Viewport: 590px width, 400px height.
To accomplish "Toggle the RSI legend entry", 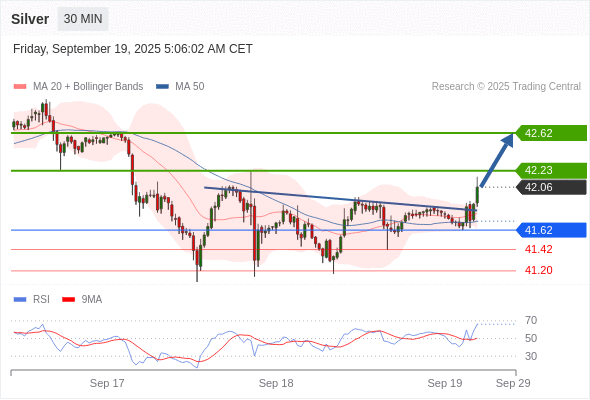I will tap(32, 300).
